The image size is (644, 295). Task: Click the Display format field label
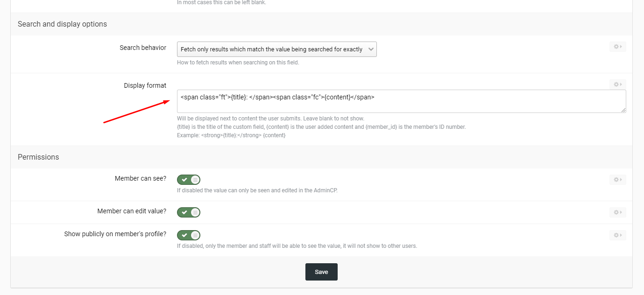pos(145,85)
